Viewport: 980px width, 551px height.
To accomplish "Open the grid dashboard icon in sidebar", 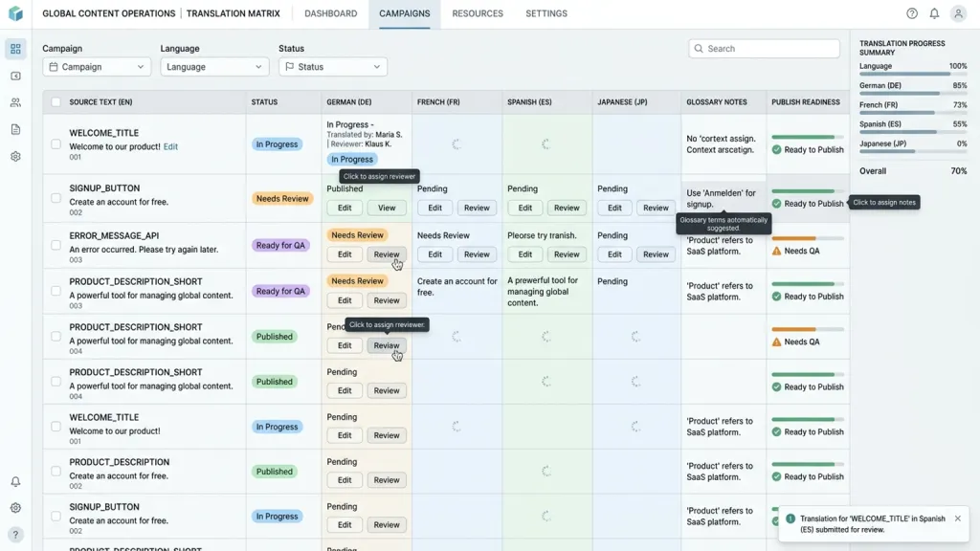I will tap(15, 49).
